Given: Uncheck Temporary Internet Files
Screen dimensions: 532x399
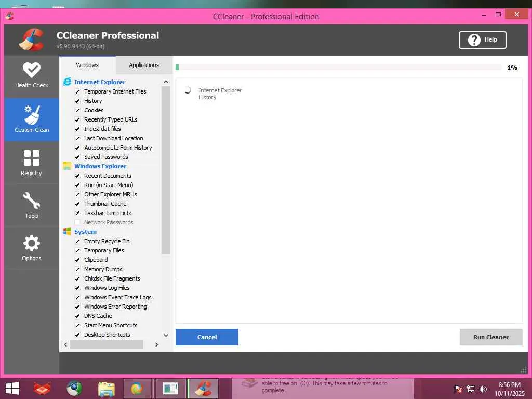Looking at the screenshot, I should pos(77,91).
